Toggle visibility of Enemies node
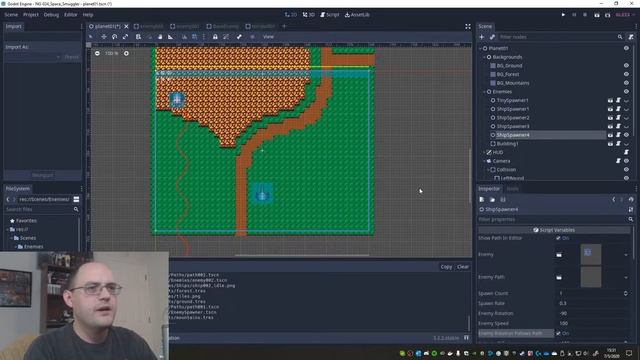This screenshot has width=640, height=360. [626, 92]
